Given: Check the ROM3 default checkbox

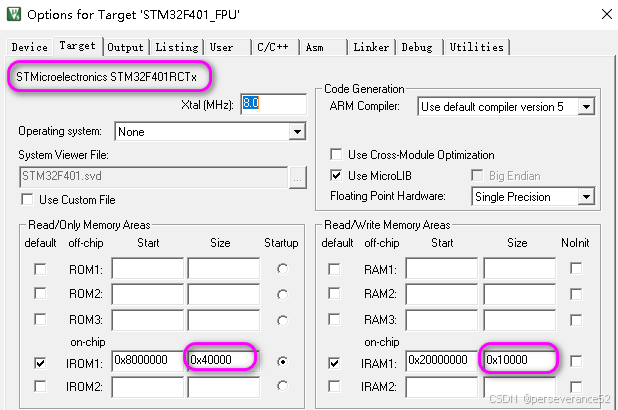Looking at the screenshot, I should tap(40, 319).
